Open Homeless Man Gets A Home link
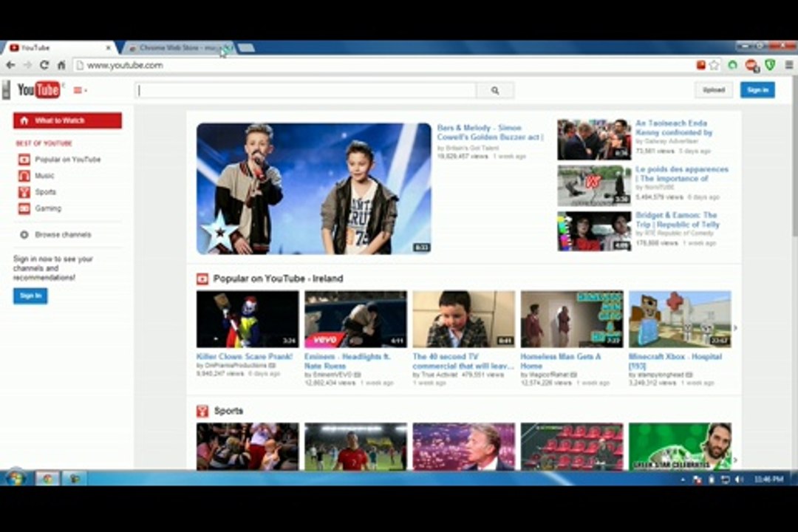 (x=560, y=361)
